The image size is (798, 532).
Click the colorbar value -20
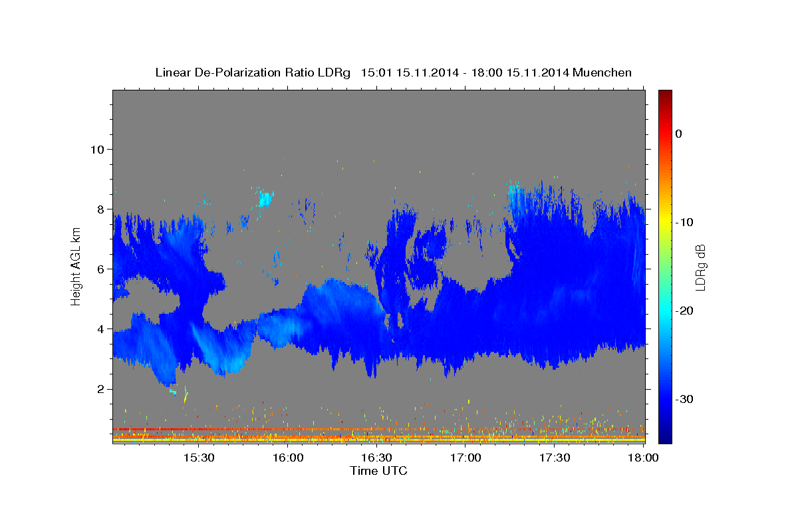(x=684, y=311)
